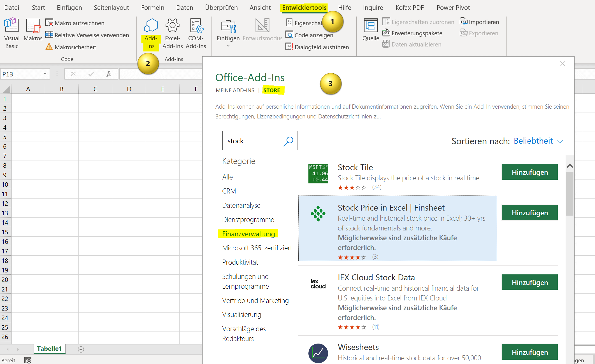Screen dimensions: 595x364
Task: Open Makrosicherheit settings
Action: [x=71, y=47]
